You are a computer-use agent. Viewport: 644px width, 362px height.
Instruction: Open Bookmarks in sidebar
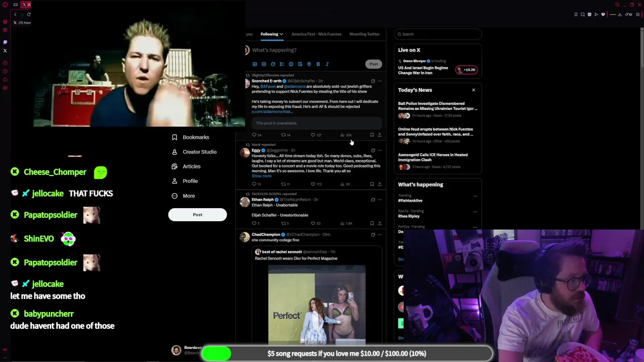(x=190, y=137)
